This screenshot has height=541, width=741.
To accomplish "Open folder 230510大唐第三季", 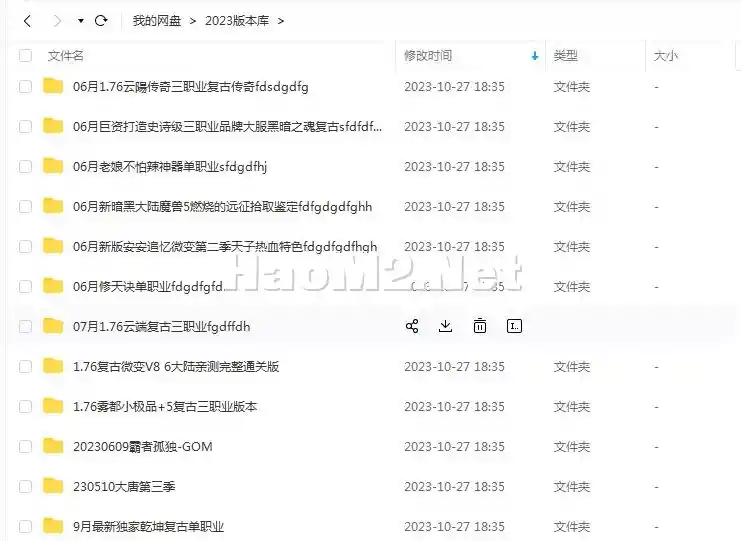I will click(x=124, y=487).
